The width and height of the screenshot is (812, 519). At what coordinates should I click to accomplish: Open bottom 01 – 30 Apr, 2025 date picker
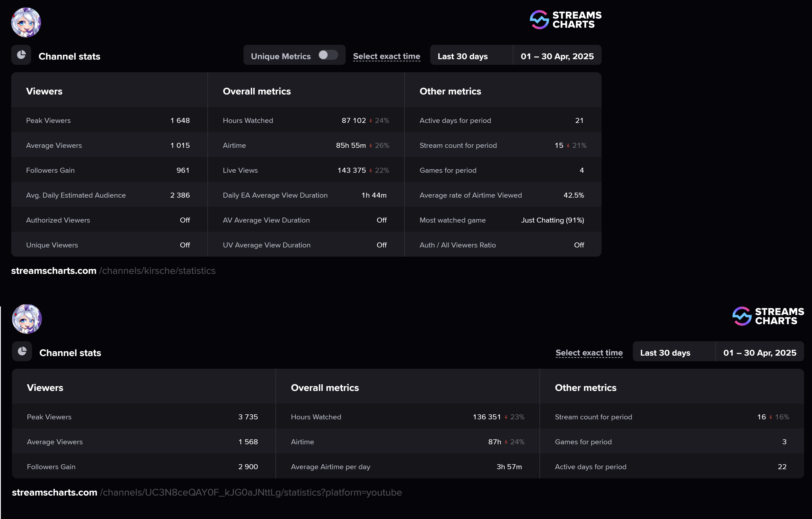[x=759, y=353]
